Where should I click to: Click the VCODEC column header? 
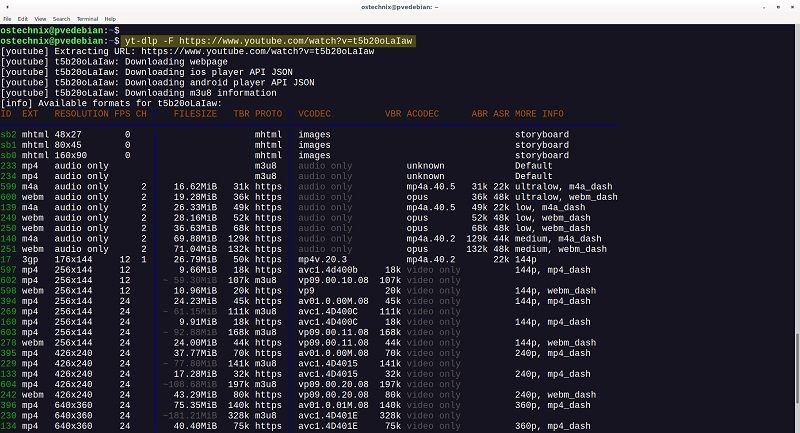tap(316, 114)
